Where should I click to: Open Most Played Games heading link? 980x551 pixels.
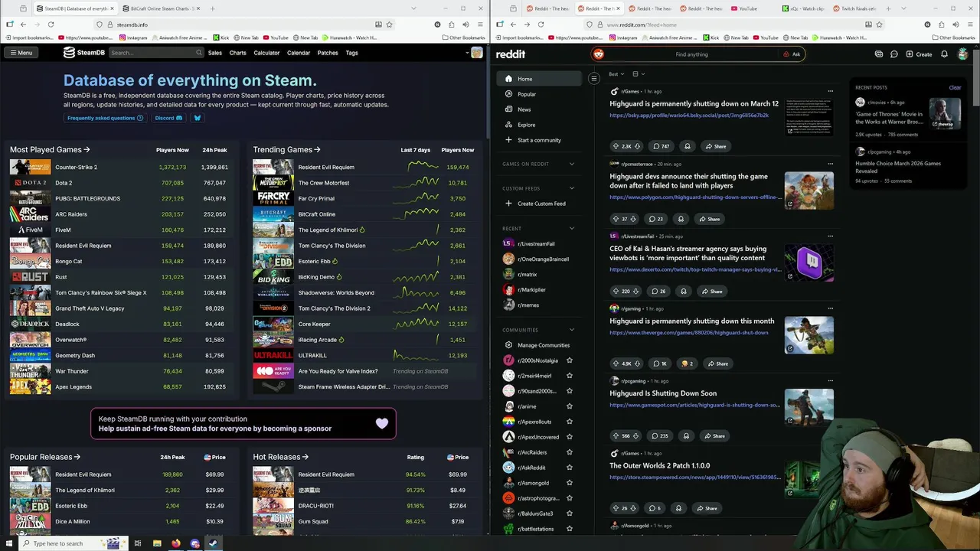click(x=50, y=150)
